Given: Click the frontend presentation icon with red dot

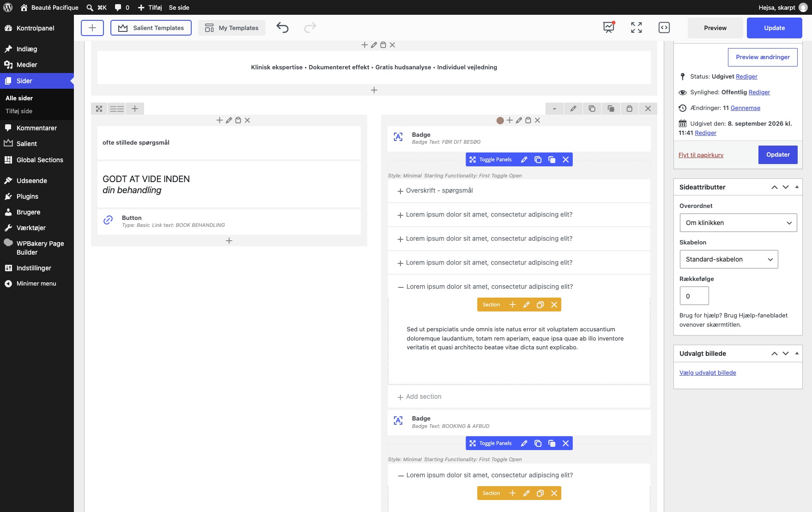Looking at the screenshot, I should [x=609, y=27].
